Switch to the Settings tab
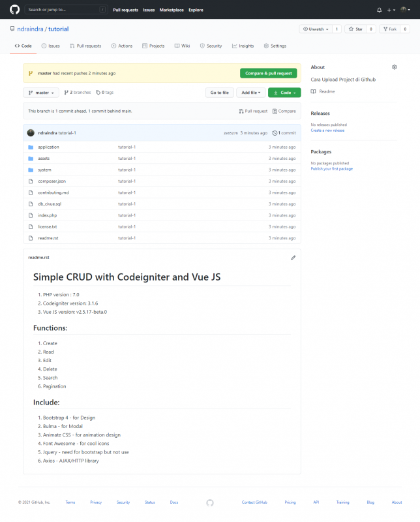Viewport: 420px width, 522px height. (x=275, y=46)
